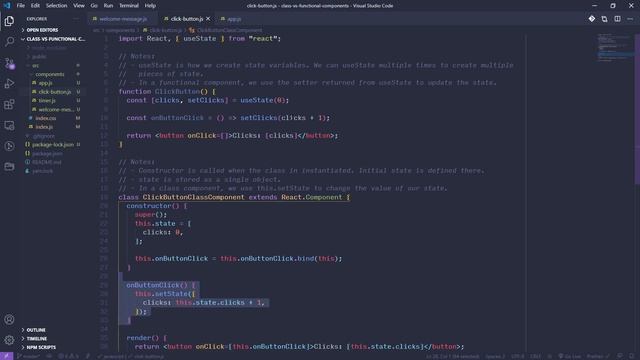Viewport: 640px width, 360px height.
Task: Expand the public folder
Action: 39,57
